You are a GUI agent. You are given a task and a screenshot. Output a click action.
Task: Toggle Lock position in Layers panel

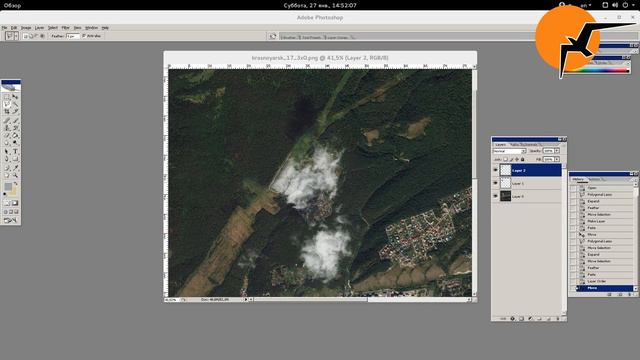pyautogui.click(x=517, y=160)
